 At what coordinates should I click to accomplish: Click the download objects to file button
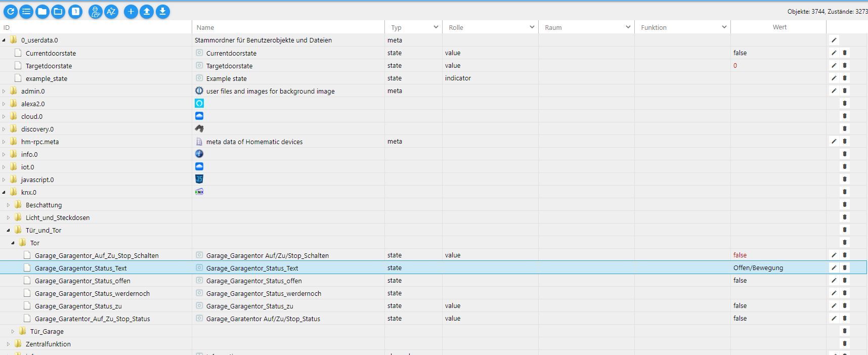[x=163, y=11]
